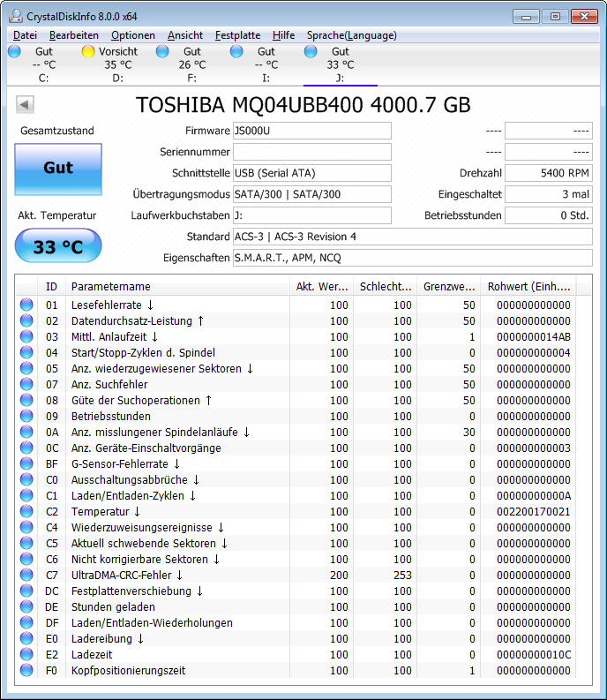Open the Optionen menu
Screen dimensions: 607x700
(133, 35)
